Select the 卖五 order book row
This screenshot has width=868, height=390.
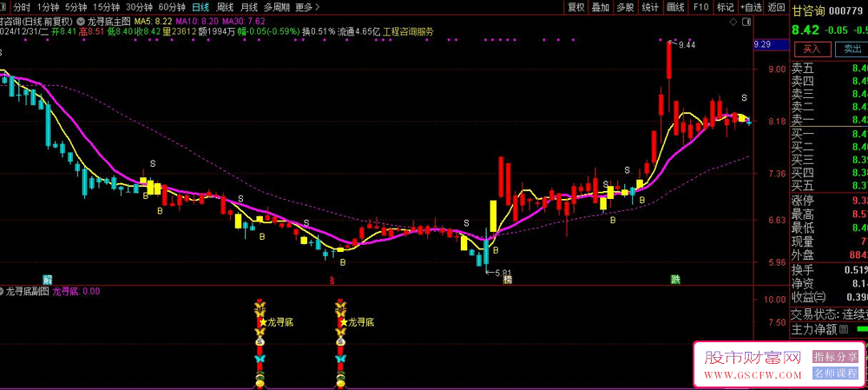pos(829,69)
